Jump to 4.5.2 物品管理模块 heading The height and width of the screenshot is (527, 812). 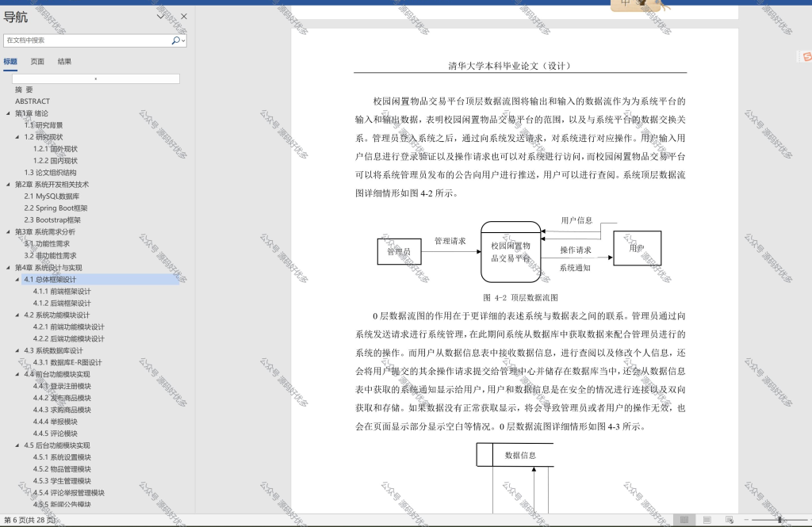pos(62,469)
